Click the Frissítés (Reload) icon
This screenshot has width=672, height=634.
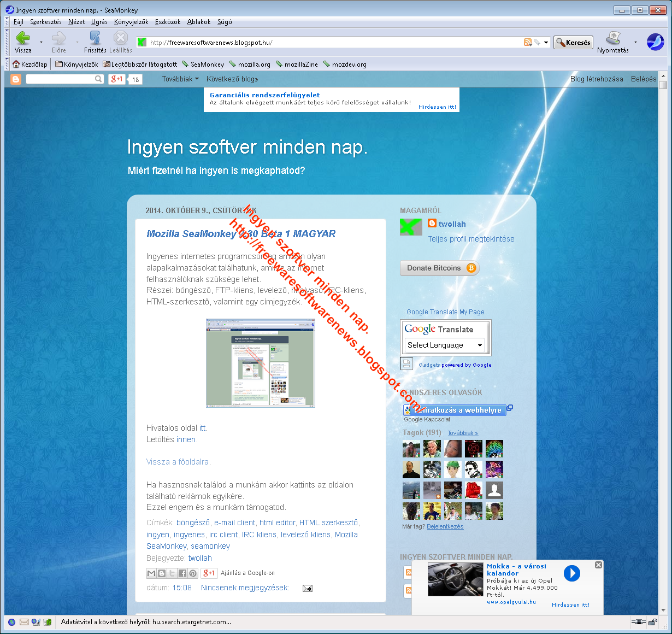point(95,38)
